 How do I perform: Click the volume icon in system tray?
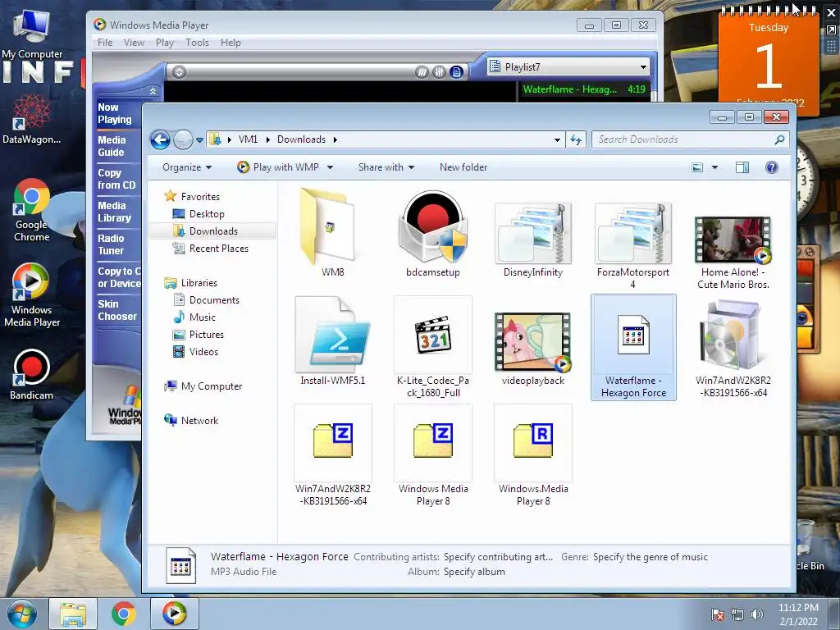tap(757, 614)
